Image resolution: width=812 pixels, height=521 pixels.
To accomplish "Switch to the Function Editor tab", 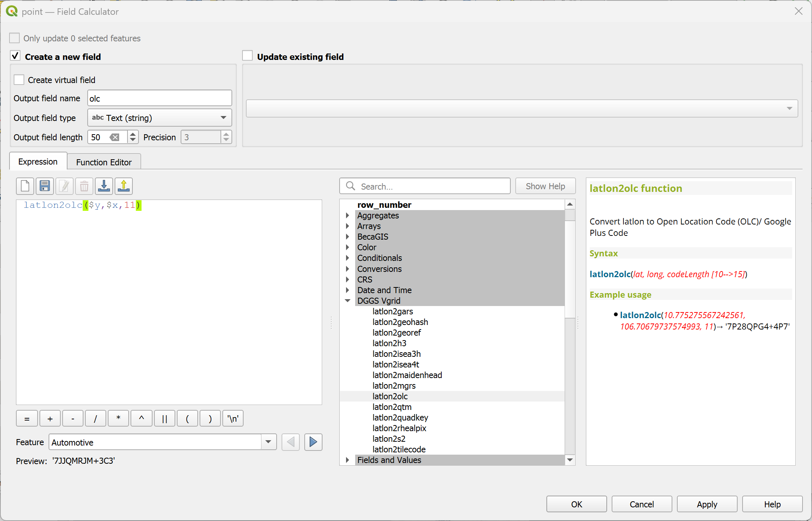I will pos(104,162).
